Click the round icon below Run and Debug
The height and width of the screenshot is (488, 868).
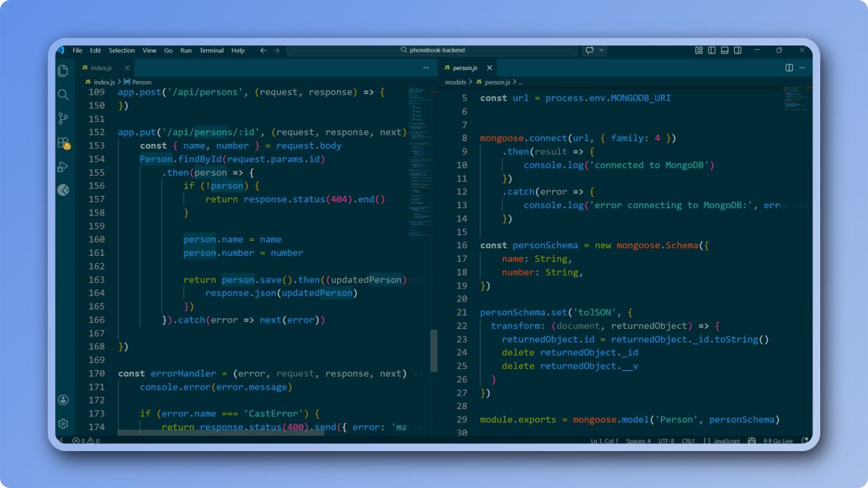click(63, 190)
